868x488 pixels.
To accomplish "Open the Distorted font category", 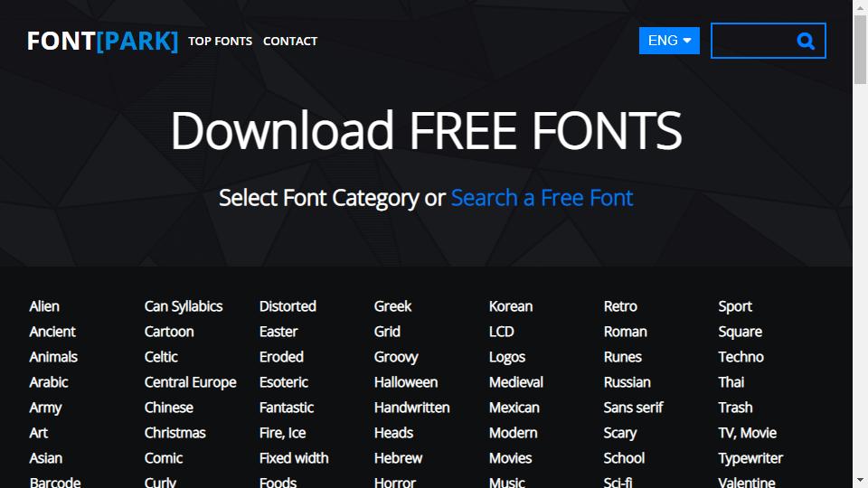I will coord(288,306).
